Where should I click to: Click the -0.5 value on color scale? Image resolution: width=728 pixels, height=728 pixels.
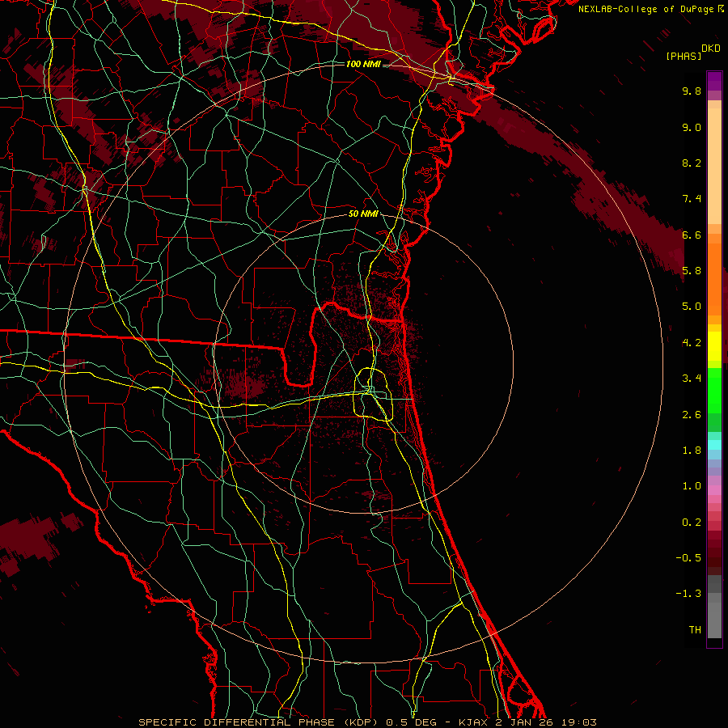[x=688, y=558]
